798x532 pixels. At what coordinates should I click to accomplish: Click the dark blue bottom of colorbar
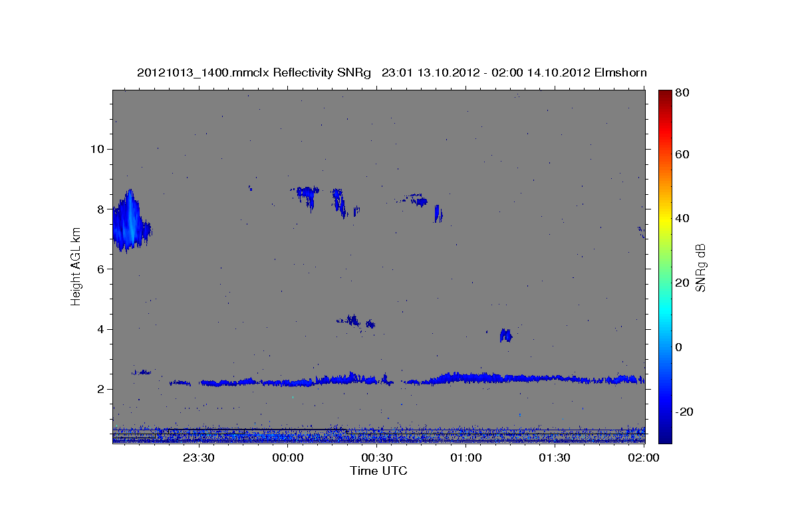tap(665, 432)
